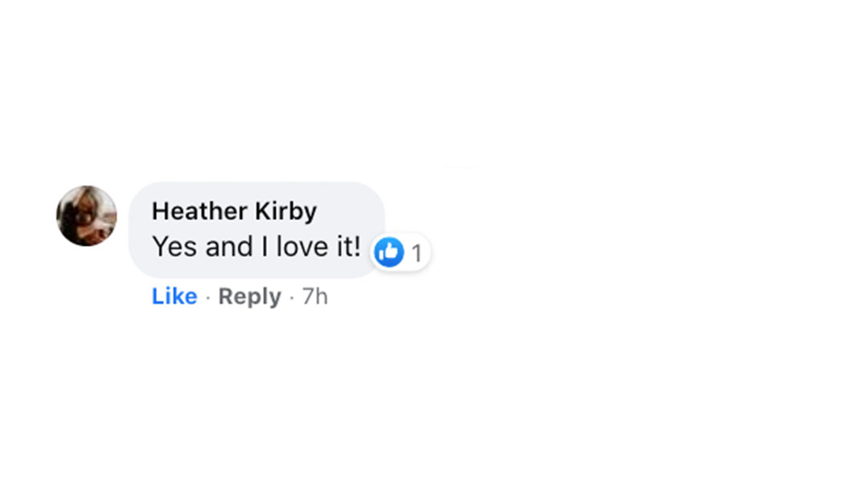Viewport: 868px width, 482px height.
Task: Click the reaction count number 1
Action: click(416, 254)
